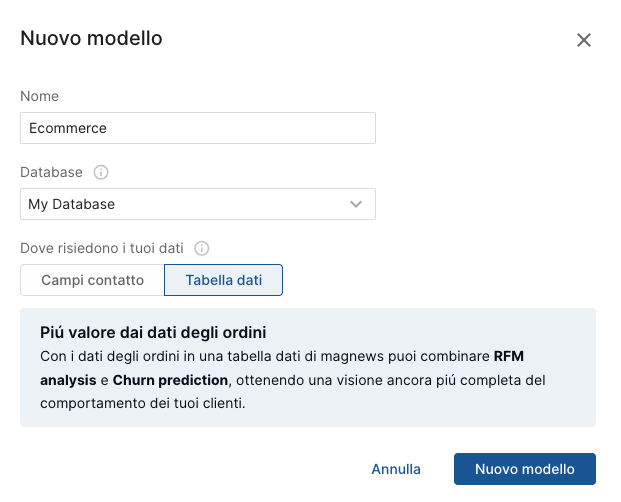Click the bold RFM text in info panel
This screenshot has width=621, height=502.
tap(509, 356)
